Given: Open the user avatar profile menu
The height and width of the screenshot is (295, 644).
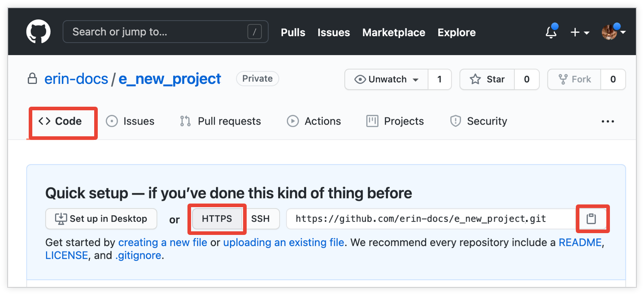Looking at the screenshot, I should (x=613, y=32).
